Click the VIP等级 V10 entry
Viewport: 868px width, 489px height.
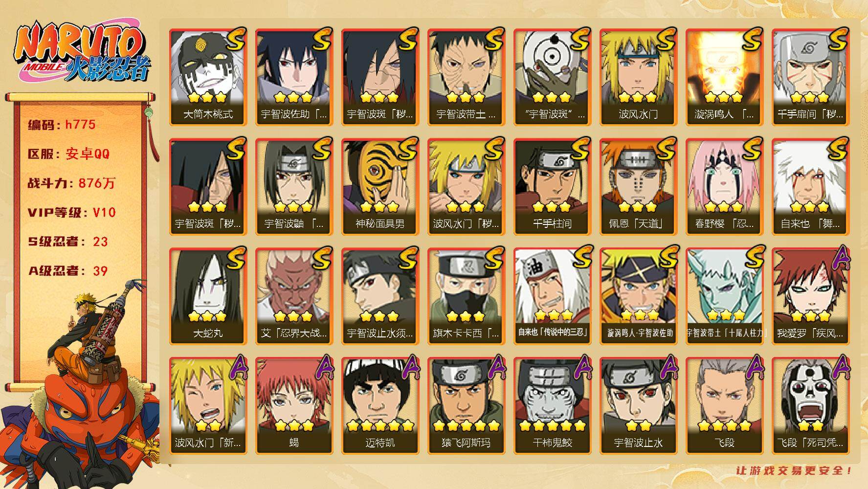coord(71,212)
